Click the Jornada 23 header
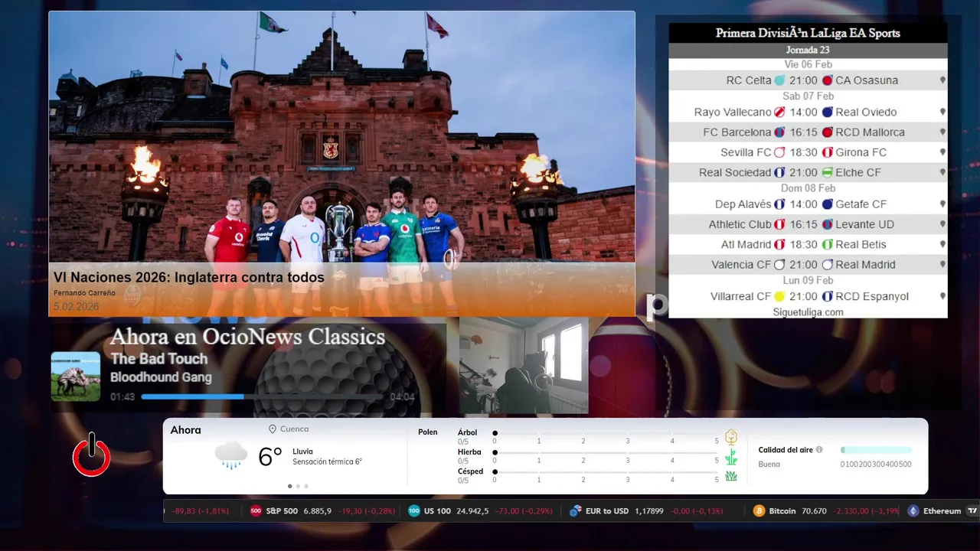The height and width of the screenshot is (551, 980). [808, 51]
